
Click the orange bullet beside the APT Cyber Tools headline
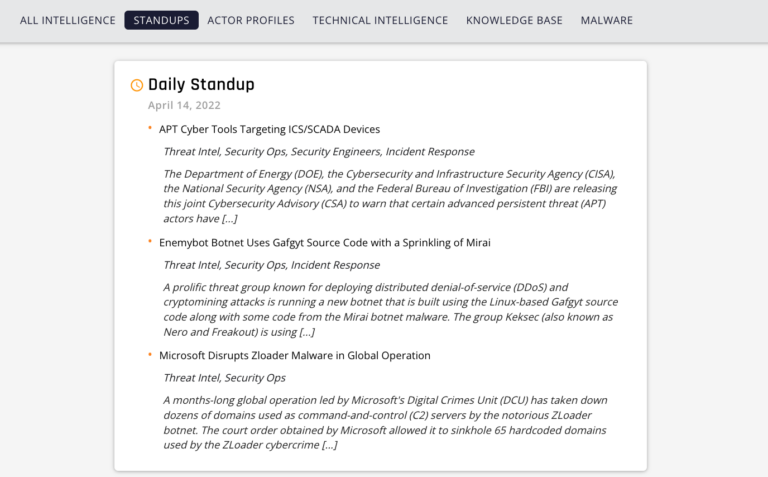pyautogui.click(x=150, y=128)
